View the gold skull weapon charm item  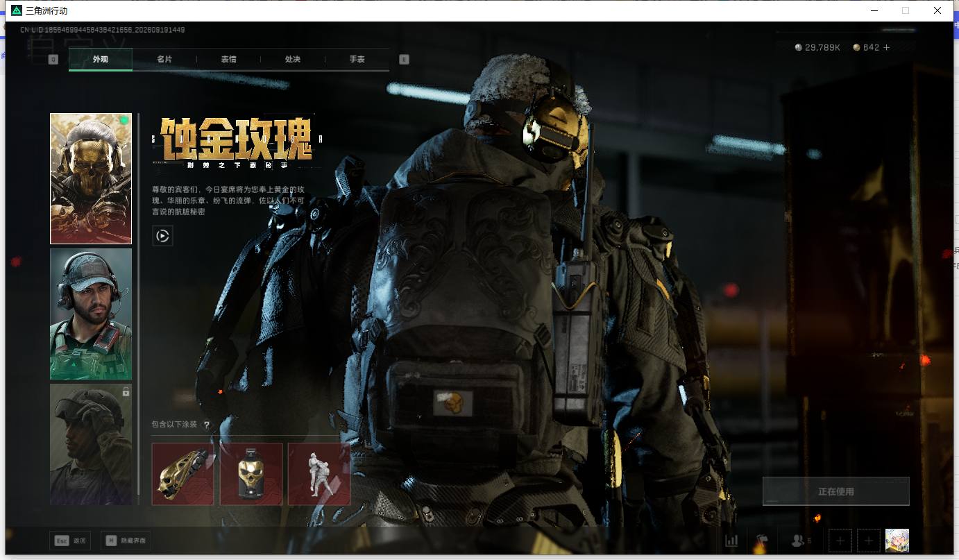point(183,474)
